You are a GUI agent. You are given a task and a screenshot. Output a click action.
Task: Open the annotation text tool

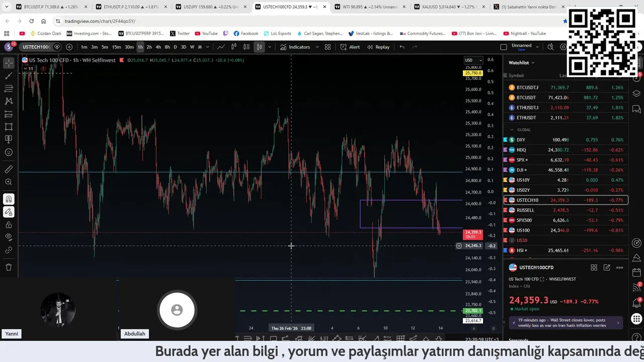(x=9, y=139)
